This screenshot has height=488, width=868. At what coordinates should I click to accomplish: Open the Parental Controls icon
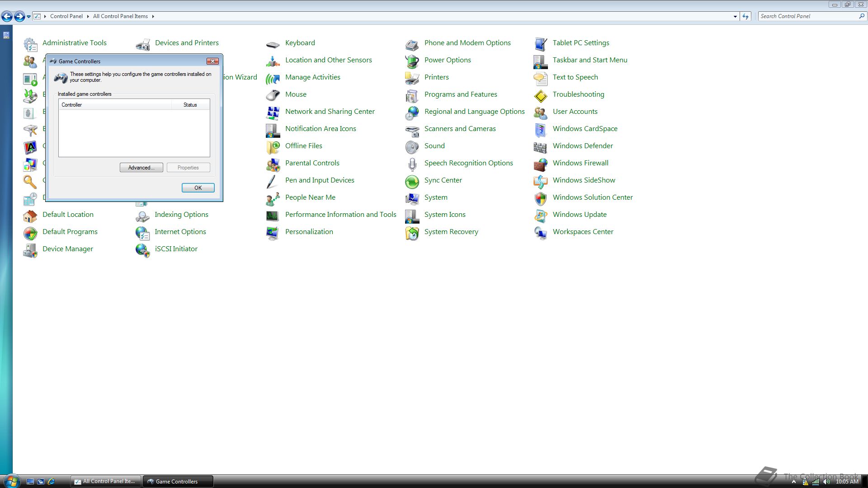coord(273,164)
